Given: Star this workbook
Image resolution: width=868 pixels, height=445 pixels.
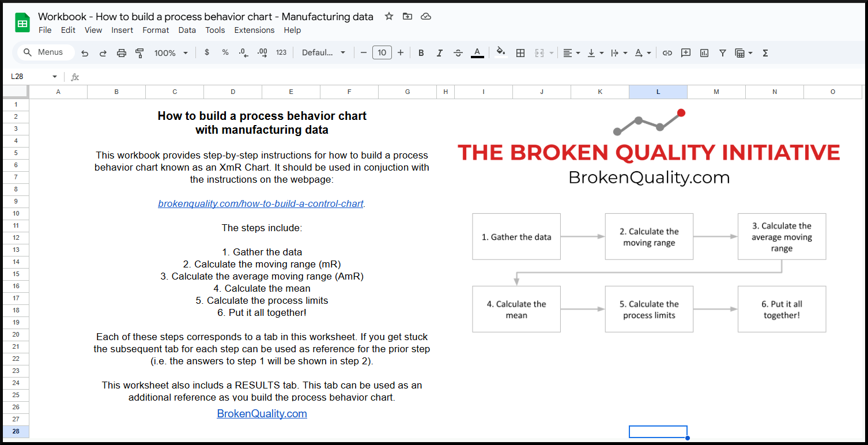Looking at the screenshot, I should [389, 16].
